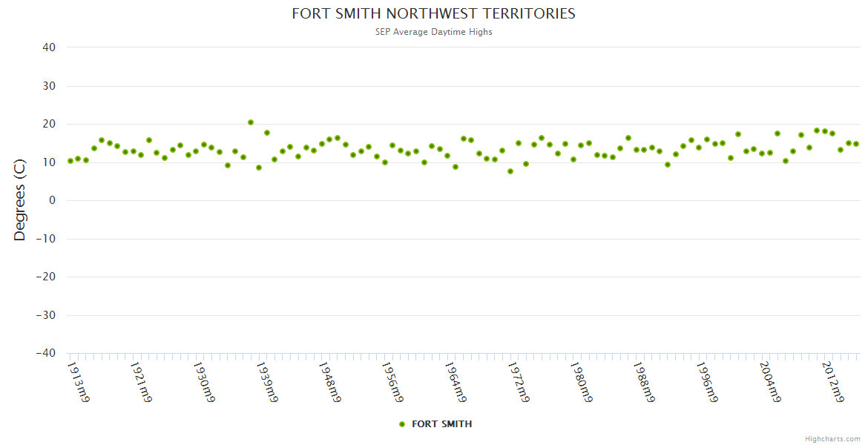This screenshot has width=868, height=445.
Task: Click the −40 y-axis tick label
Action: coord(46,354)
